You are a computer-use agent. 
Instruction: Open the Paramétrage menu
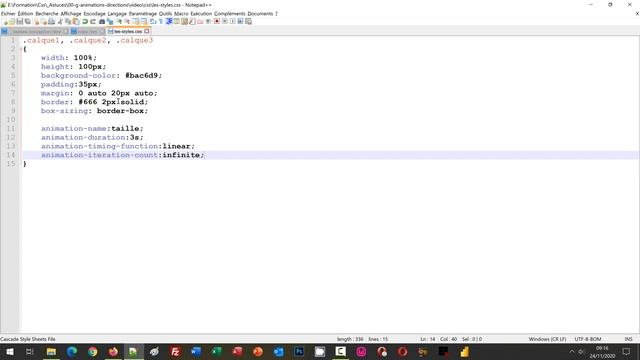click(143, 13)
